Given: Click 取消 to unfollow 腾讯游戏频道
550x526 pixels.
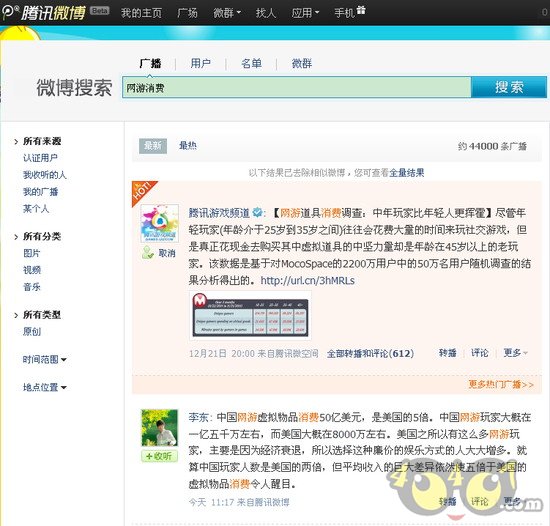Looking at the screenshot, I should tap(167, 253).
